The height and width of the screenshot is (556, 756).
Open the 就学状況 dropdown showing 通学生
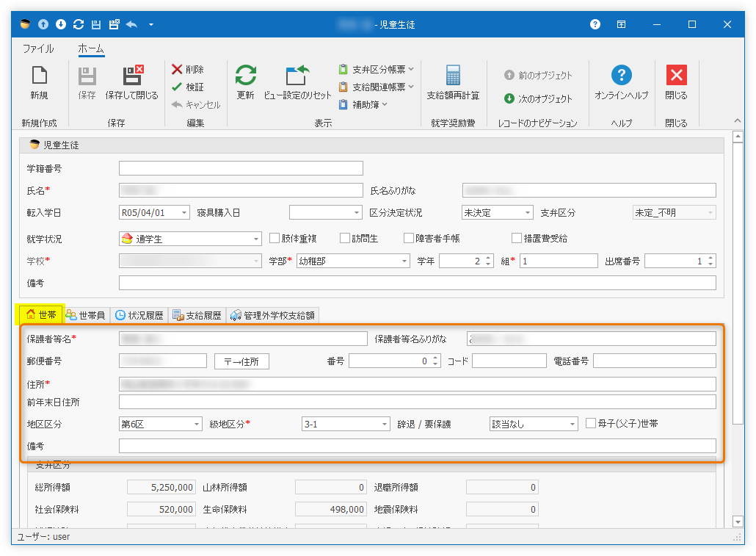point(256,239)
